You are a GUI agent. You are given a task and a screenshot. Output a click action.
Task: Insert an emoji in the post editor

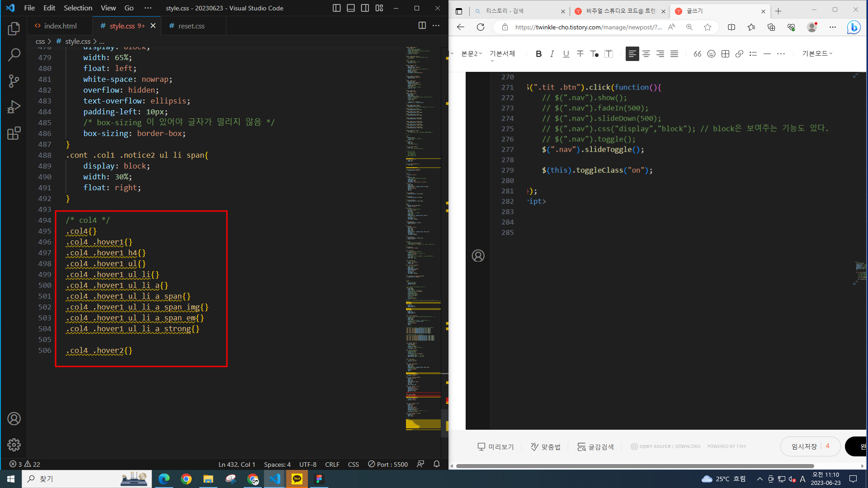[x=711, y=54]
